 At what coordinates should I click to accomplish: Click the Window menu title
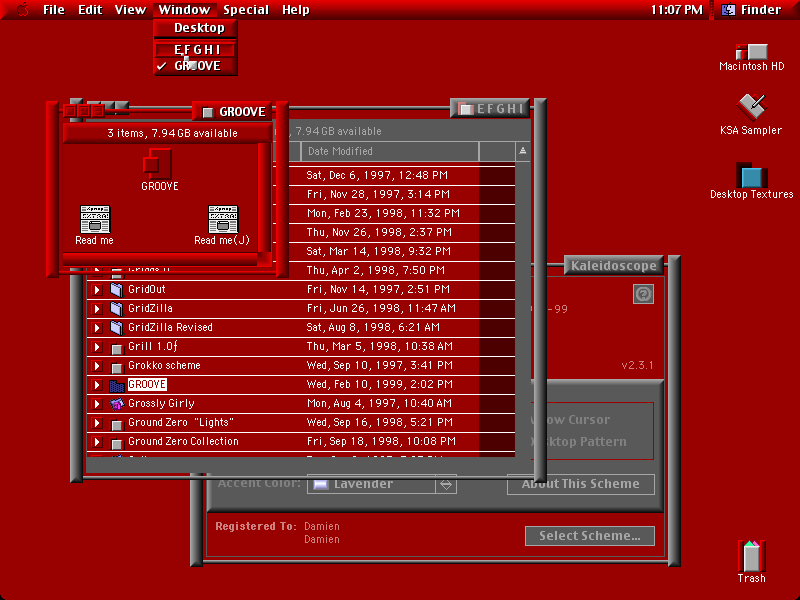(184, 10)
